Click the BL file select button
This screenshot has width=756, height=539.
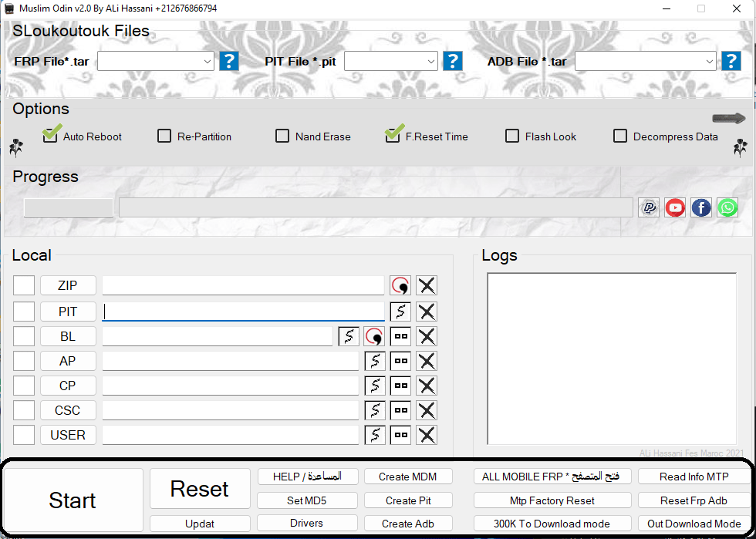(x=68, y=336)
